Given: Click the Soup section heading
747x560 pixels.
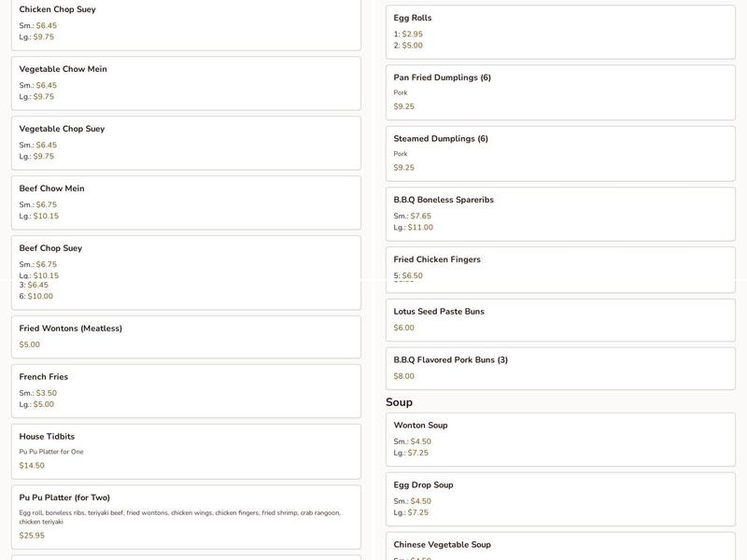Looking at the screenshot, I should 399,402.
